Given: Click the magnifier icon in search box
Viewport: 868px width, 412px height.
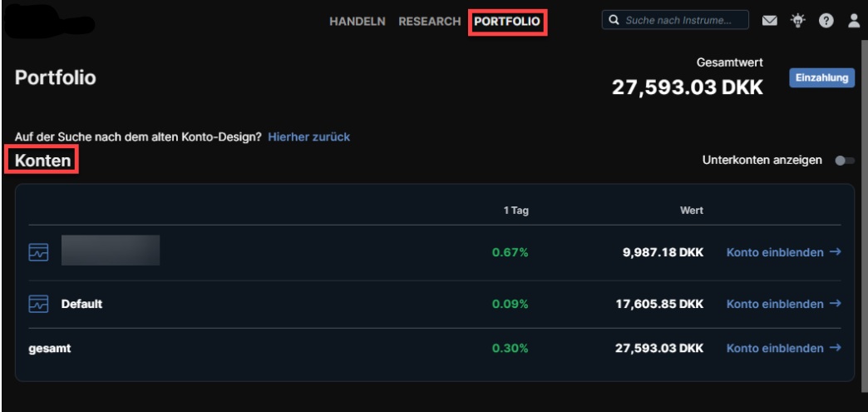Looking at the screenshot, I should pyautogui.click(x=614, y=20).
